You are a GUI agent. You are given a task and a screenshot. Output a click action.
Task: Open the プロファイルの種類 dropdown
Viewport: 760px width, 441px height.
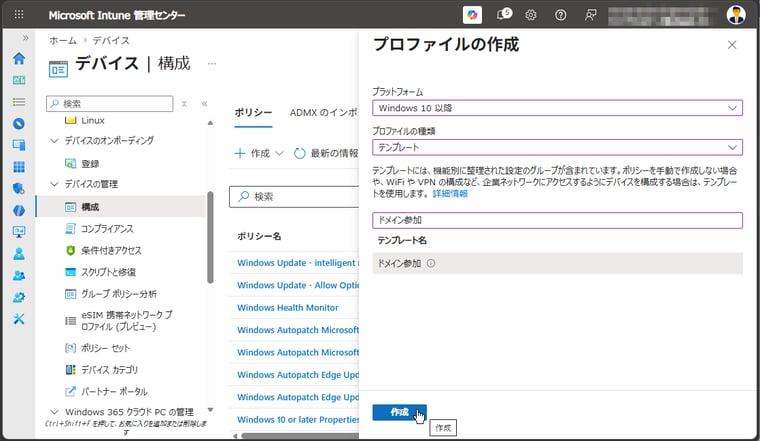tap(557, 147)
